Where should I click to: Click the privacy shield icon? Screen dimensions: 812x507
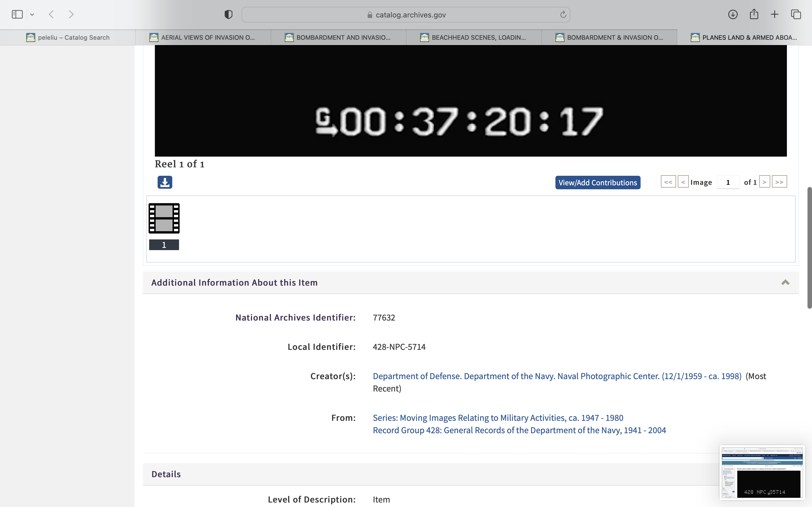point(228,14)
